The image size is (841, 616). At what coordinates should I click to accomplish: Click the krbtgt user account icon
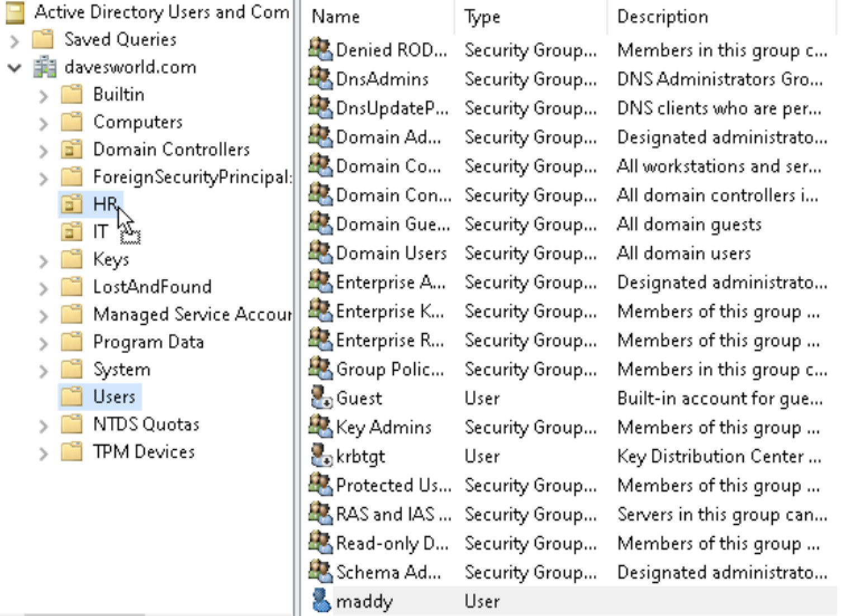click(321, 456)
